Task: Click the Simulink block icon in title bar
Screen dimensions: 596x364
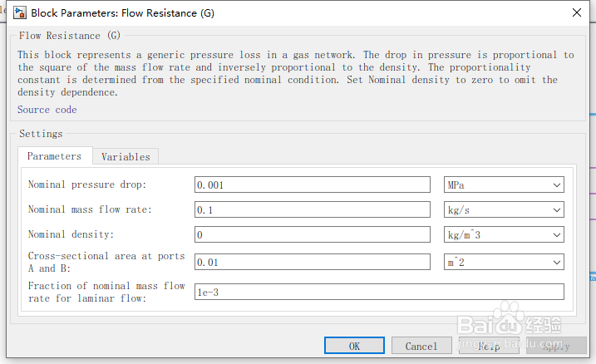Action: (19, 12)
